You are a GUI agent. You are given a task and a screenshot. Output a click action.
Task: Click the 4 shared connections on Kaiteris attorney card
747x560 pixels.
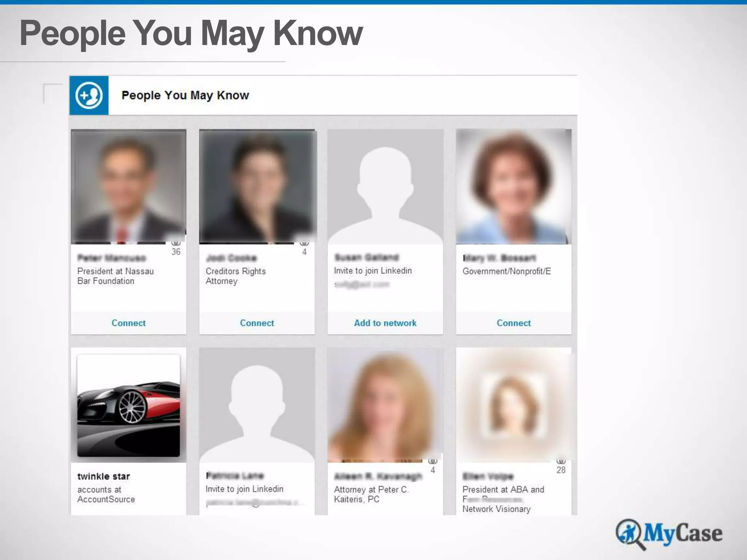[433, 470]
